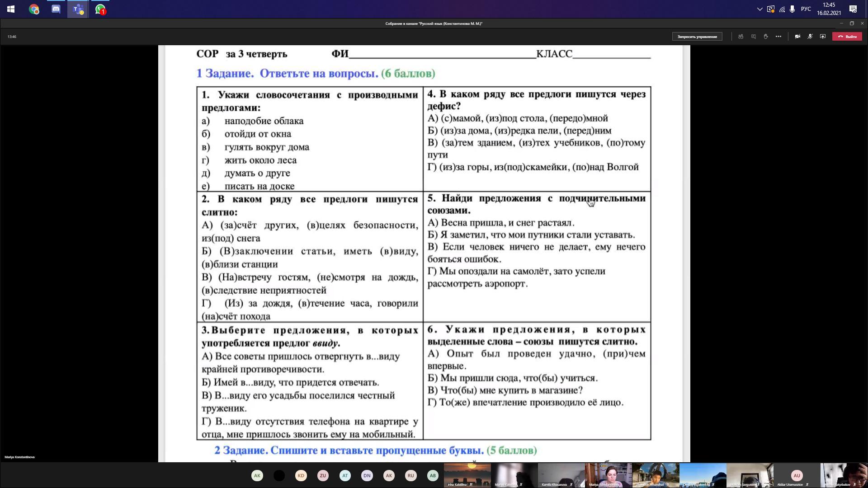This screenshot has width=868, height=488.
Task: Open Windows Start menu
Action: click(11, 9)
